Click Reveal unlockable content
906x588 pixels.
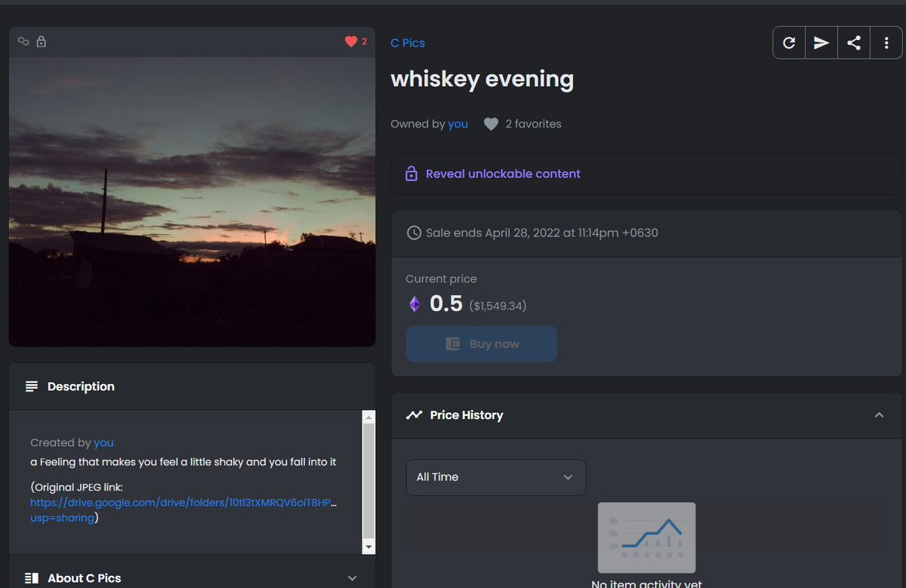[503, 174]
